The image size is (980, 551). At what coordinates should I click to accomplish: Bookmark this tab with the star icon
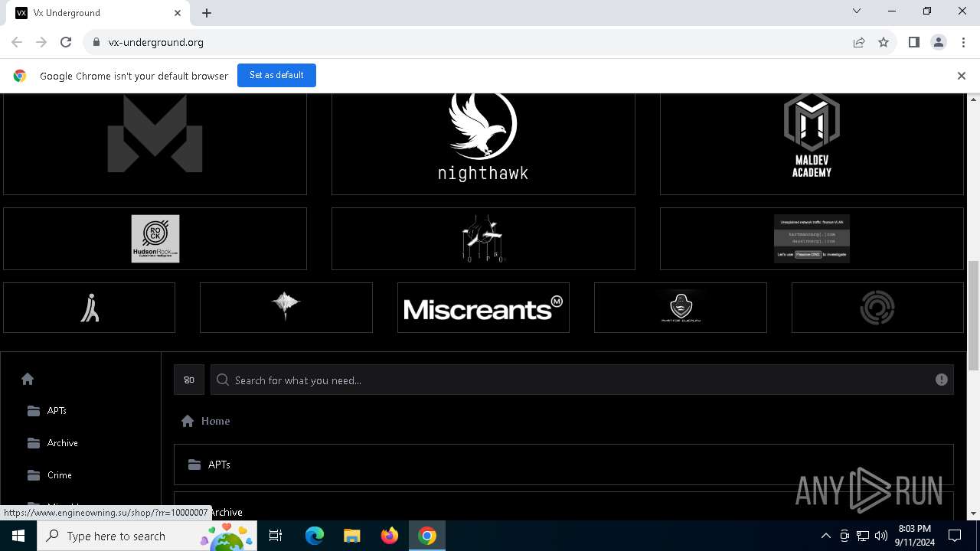point(884,42)
